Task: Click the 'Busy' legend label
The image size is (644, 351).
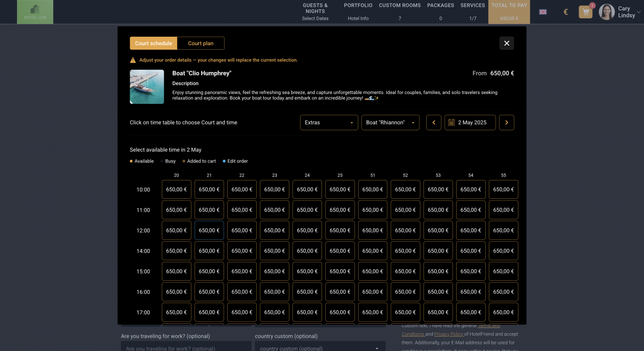Action: tap(170, 161)
